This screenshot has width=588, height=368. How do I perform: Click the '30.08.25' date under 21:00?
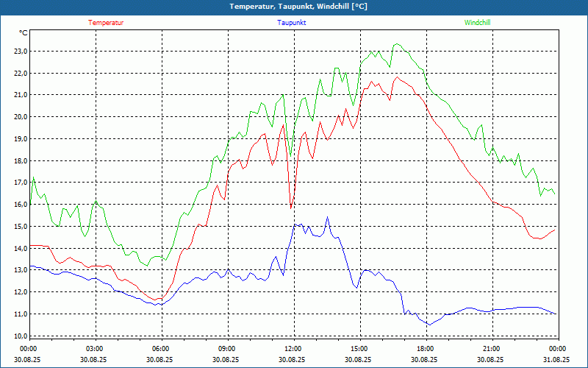[x=490, y=359]
